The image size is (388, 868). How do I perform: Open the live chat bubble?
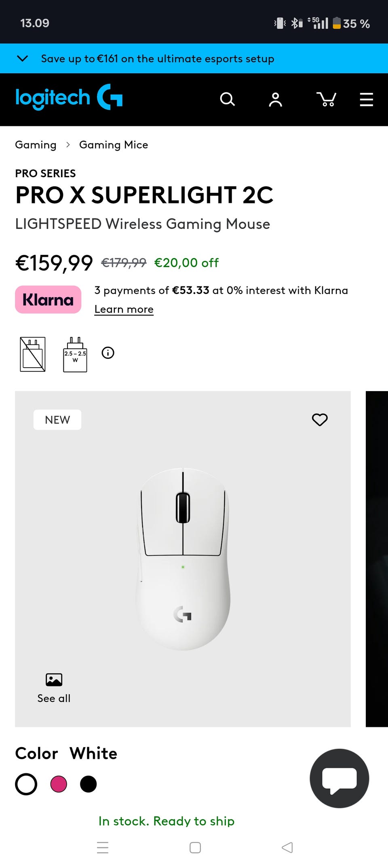pos(339,778)
